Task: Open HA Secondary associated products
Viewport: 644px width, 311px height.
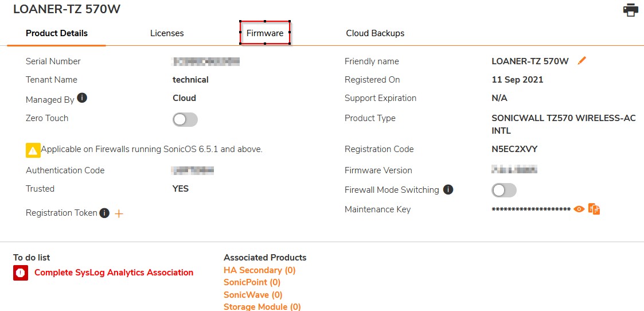Action: pyautogui.click(x=259, y=270)
